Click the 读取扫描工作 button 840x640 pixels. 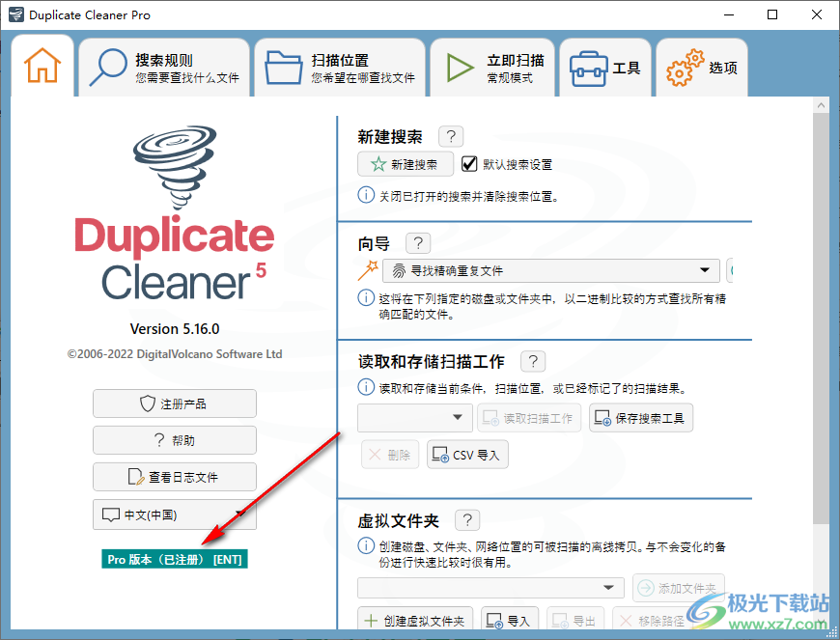tap(529, 418)
